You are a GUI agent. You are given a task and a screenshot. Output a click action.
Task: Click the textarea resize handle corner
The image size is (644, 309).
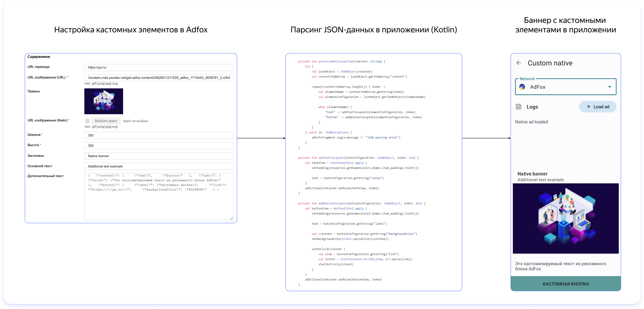[231, 218]
